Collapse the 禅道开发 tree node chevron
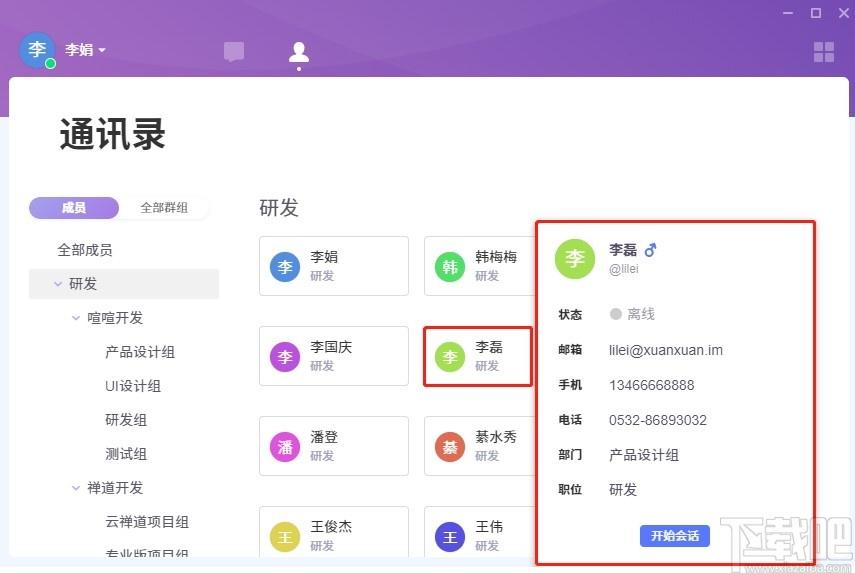Viewport: 855px width, 573px height. pyautogui.click(x=76, y=488)
